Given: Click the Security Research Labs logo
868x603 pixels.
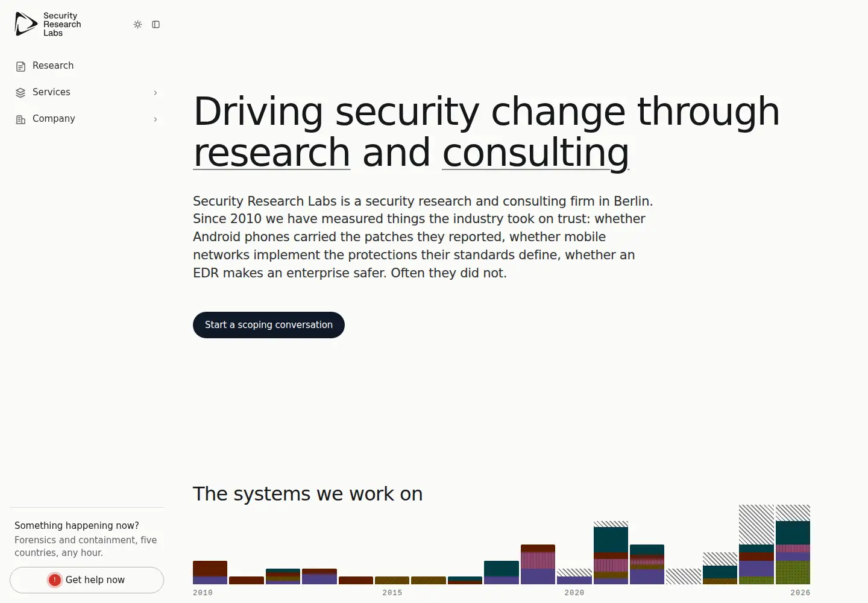Looking at the screenshot, I should 48,24.
